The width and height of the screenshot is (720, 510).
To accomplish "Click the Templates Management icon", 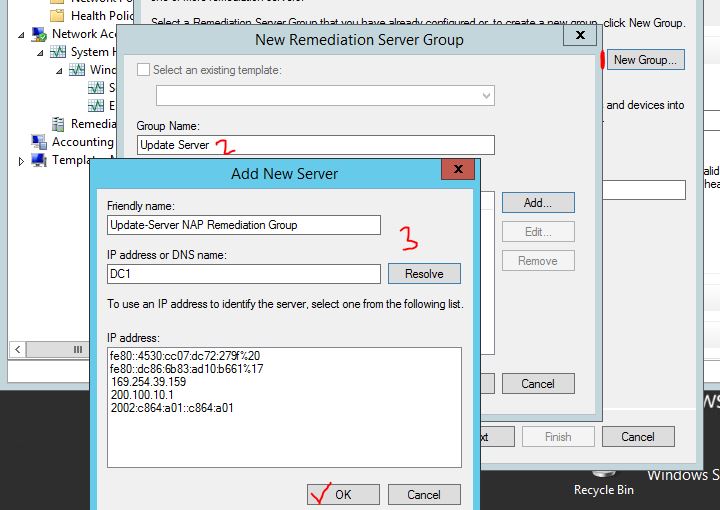I will click(x=39, y=160).
